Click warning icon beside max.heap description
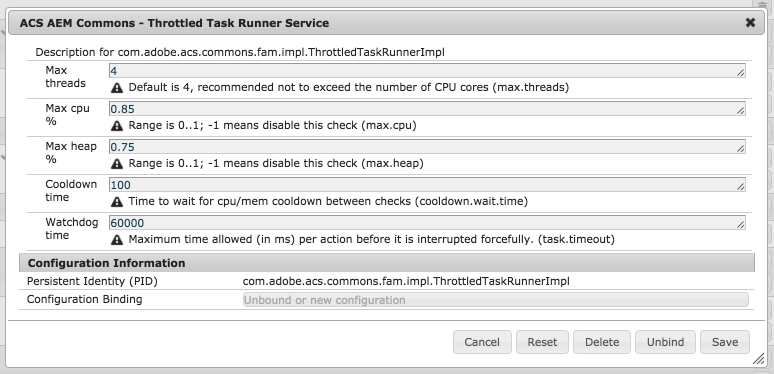Viewport: 774px width, 374px height. [116, 164]
